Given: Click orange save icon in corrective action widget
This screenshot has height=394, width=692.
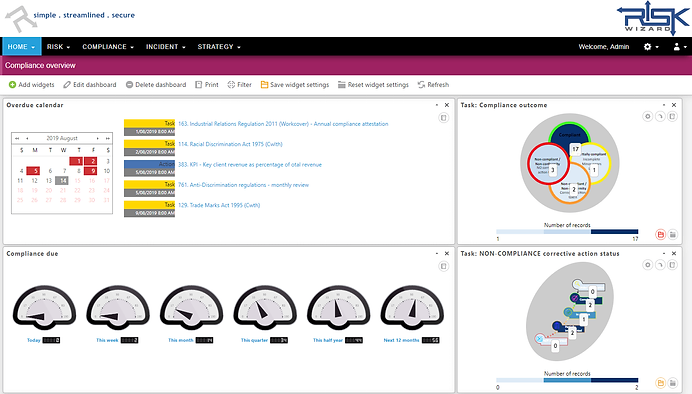Looking at the screenshot, I should coord(660,383).
